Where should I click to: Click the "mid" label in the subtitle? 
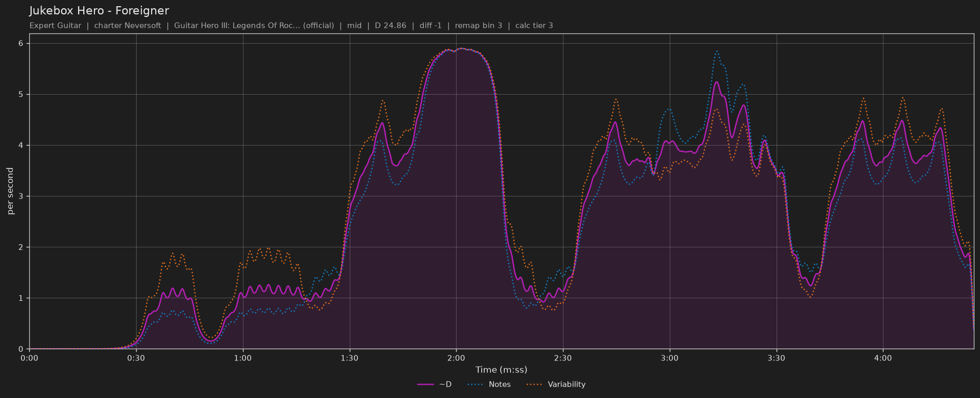(x=354, y=26)
